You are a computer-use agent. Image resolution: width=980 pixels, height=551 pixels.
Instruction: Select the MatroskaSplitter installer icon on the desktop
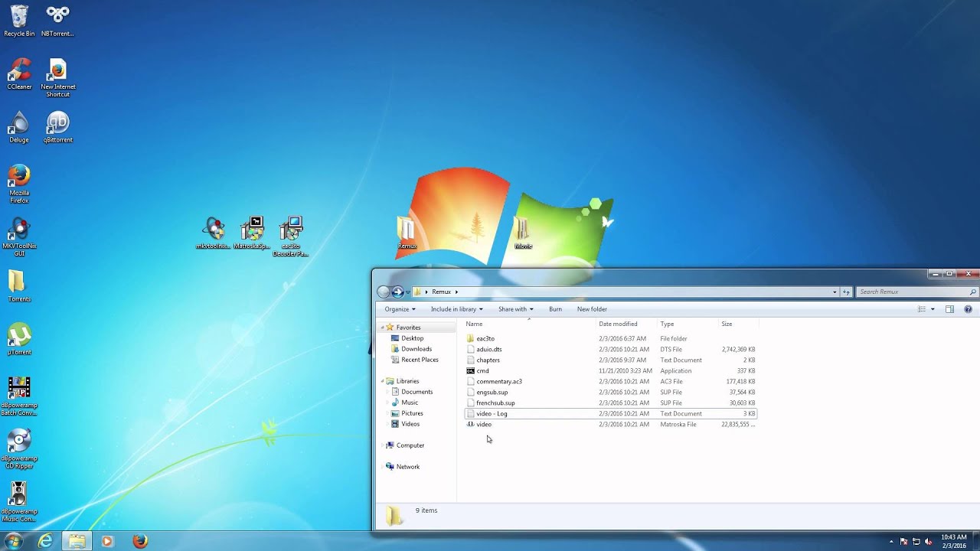[252, 233]
